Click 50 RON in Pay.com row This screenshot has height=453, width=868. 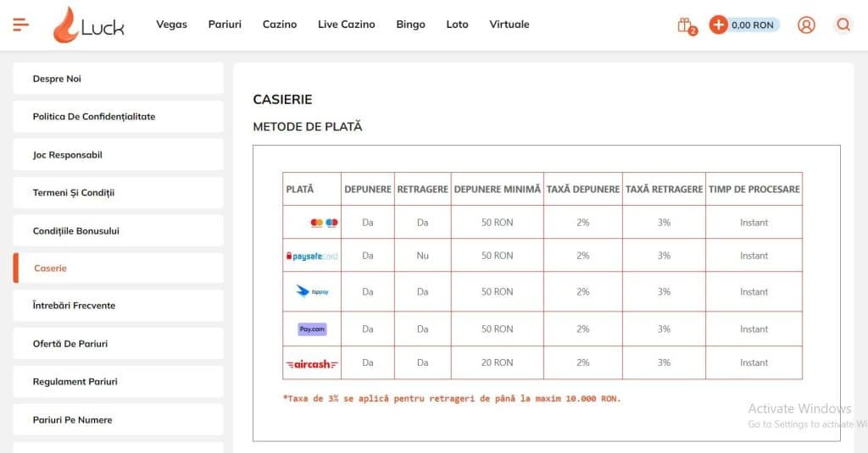point(497,329)
